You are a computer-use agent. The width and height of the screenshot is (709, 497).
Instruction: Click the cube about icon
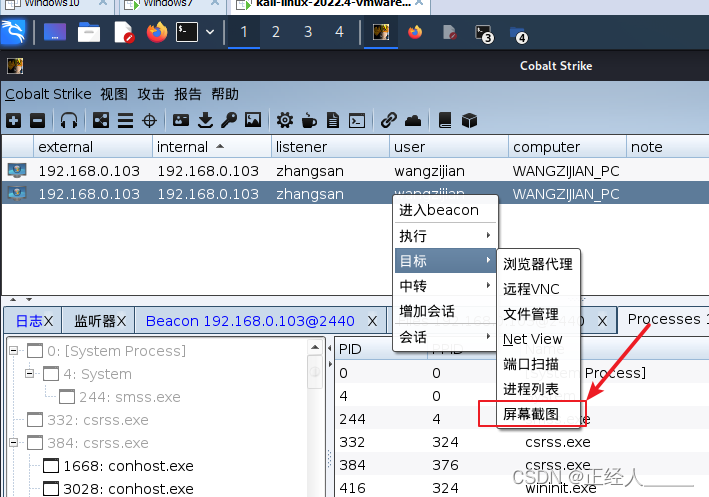469,120
